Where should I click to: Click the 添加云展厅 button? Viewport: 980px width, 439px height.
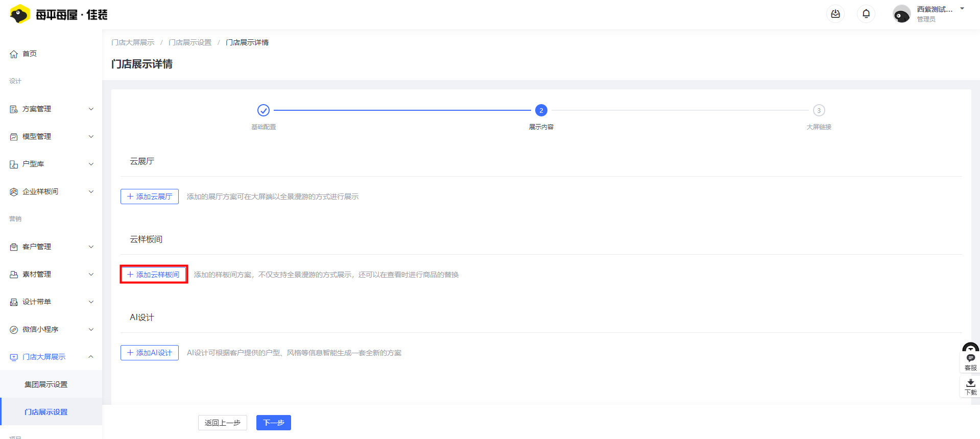[x=150, y=197]
